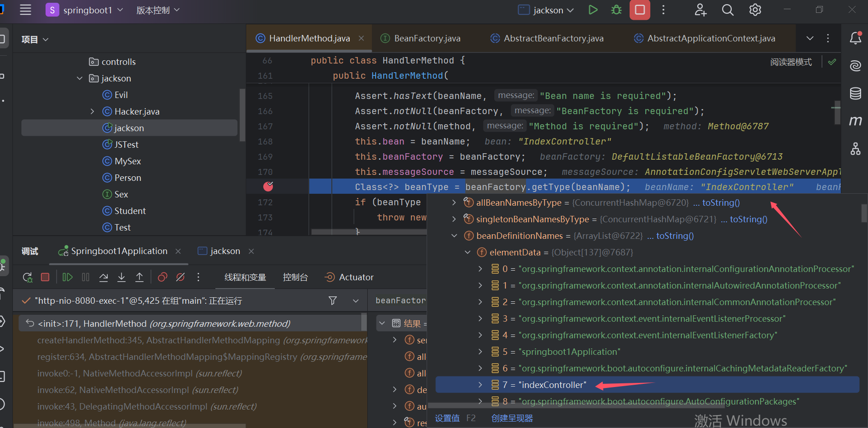Expand the indexController element row
The height and width of the screenshot is (428, 868).
click(x=480, y=385)
